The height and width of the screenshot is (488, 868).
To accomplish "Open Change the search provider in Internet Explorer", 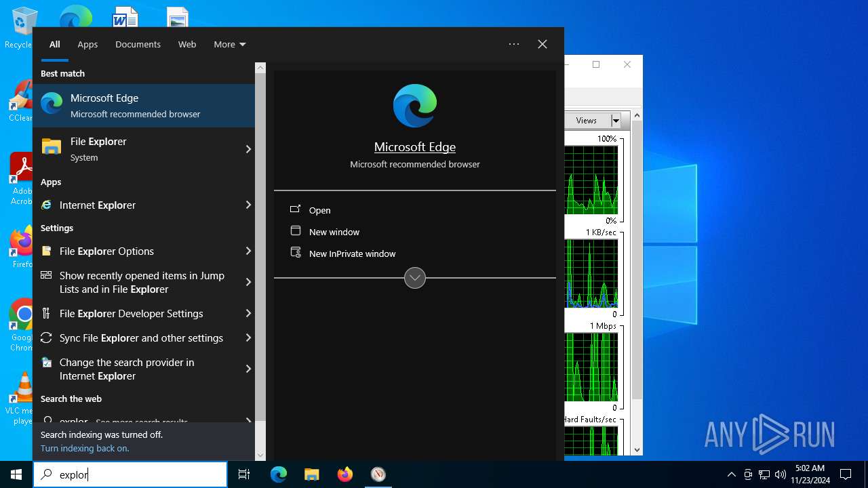I will point(136,369).
